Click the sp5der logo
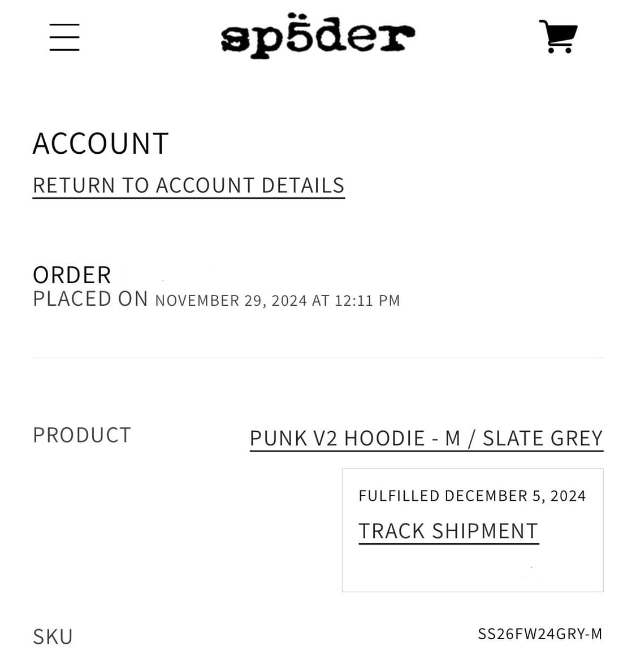 (x=318, y=36)
